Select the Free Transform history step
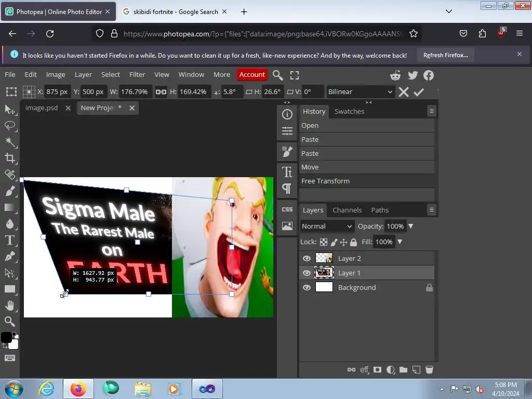The image size is (532, 399). (367, 181)
